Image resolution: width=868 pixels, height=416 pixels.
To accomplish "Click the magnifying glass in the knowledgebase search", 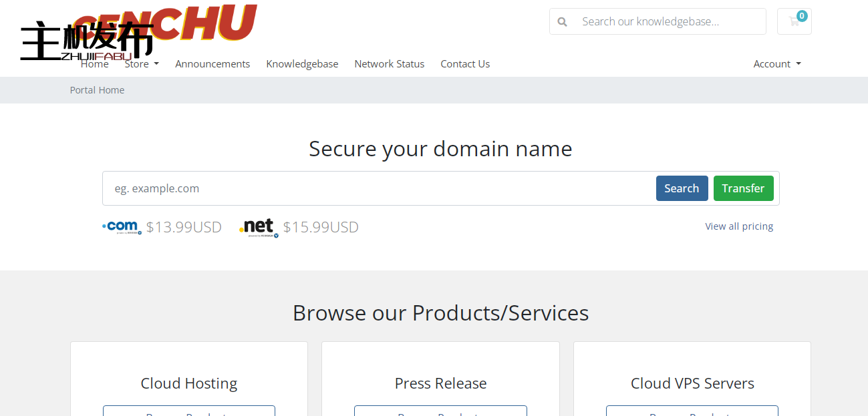I will 562,21.
